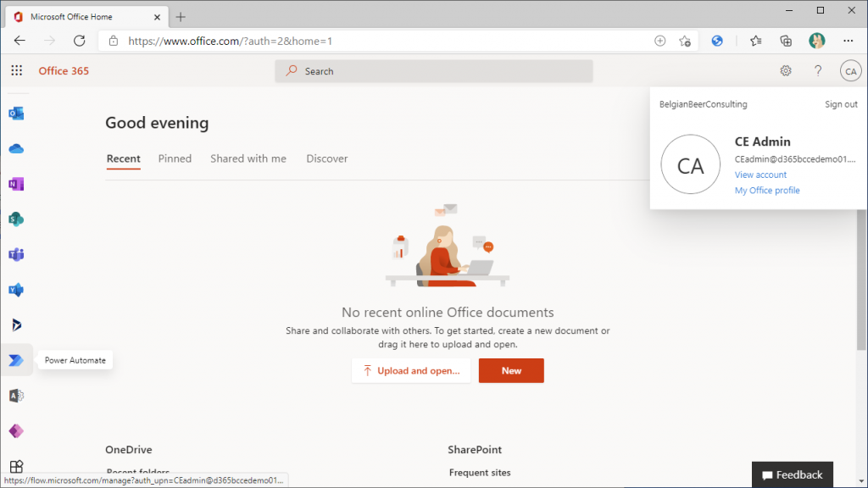Click the blue globe extension icon
This screenshot has height=488, width=868.
click(717, 41)
